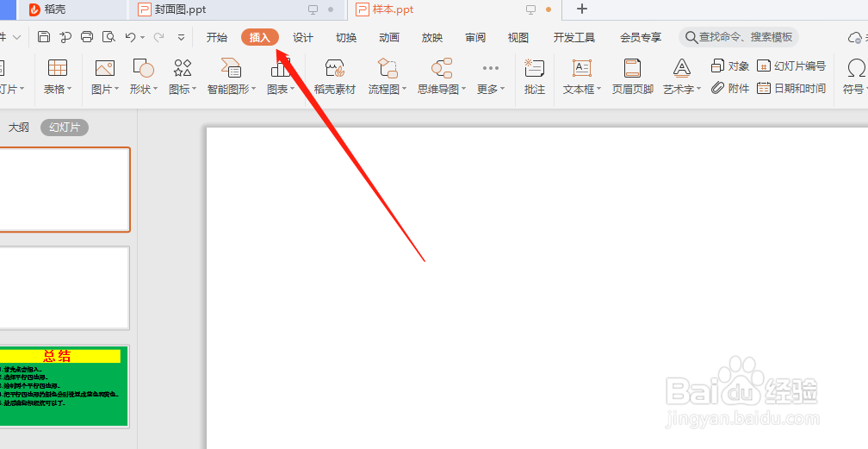The height and width of the screenshot is (449, 868).
Task: Switch to the 切换 ribbon tab
Action: coord(346,38)
